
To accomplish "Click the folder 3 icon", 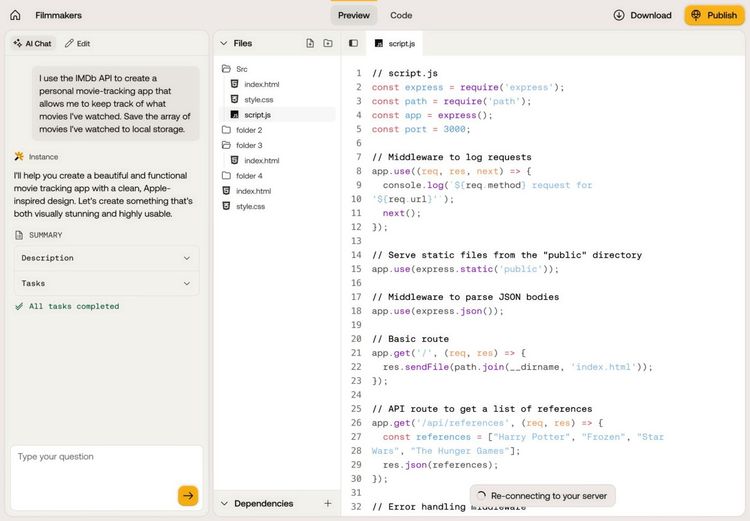I will pyautogui.click(x=226, y=145).
